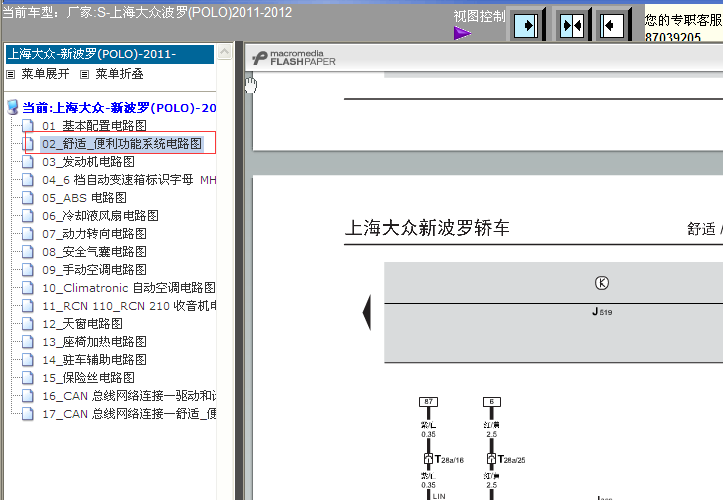This screenshot has width=723, height=500.
Task: Select the 上海大众-新波罗(POLO)-2011- header
Action: click(x=110, y=54)
